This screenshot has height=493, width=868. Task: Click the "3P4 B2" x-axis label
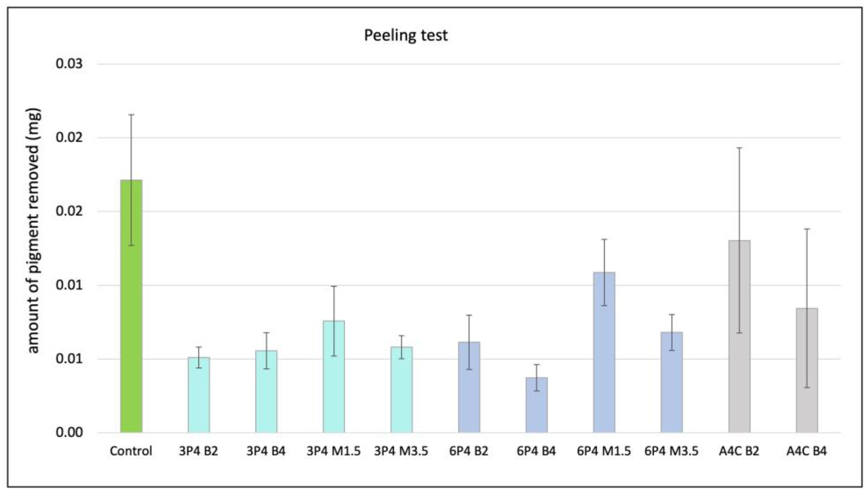pyautogui.click(x=199, y=451)
